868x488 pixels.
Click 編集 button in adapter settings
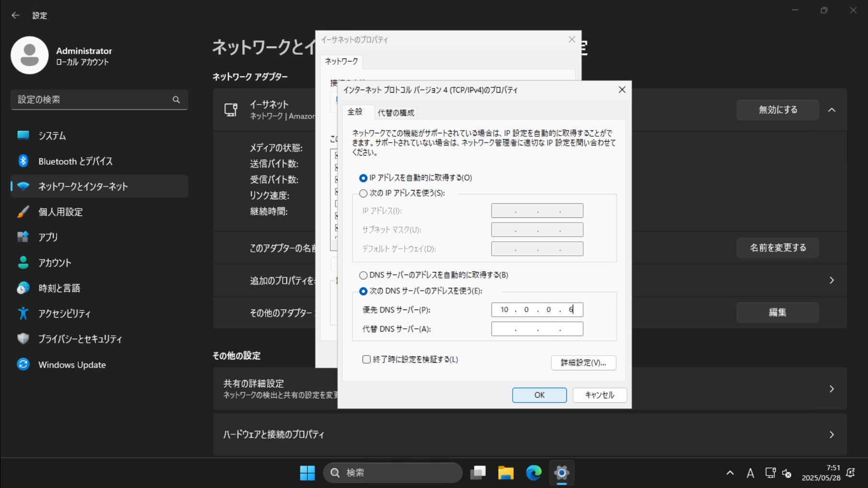click(777, 313)
